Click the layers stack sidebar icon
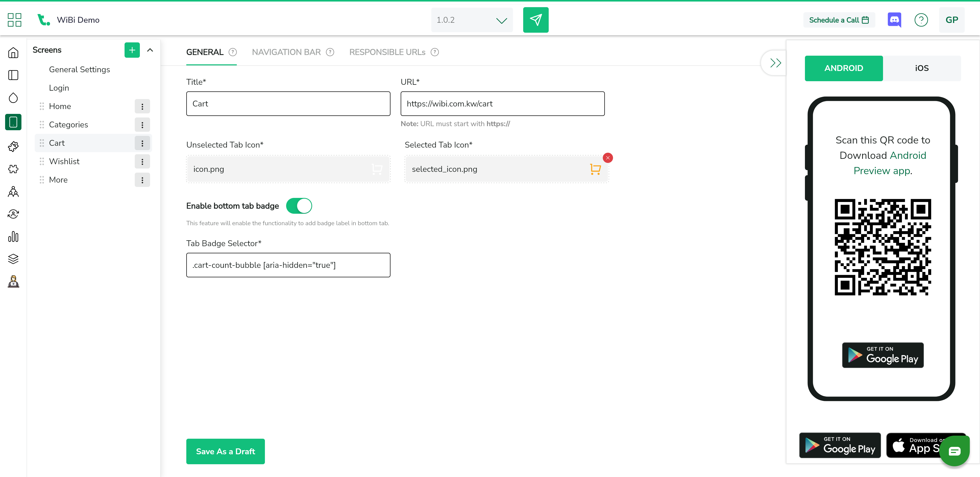980x477 pixels. point(13,259)
